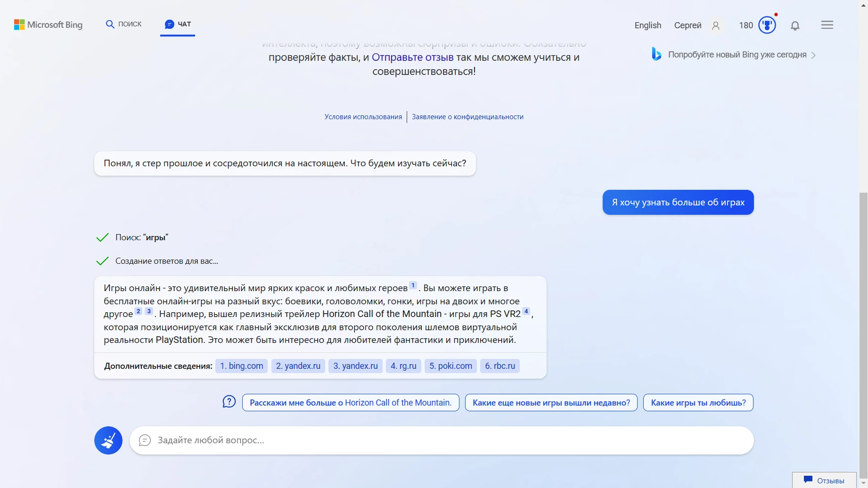Click the Сергей profile icon
This screenshot has width=868, height=488.
pyautogui.click(x=716, y=26)
